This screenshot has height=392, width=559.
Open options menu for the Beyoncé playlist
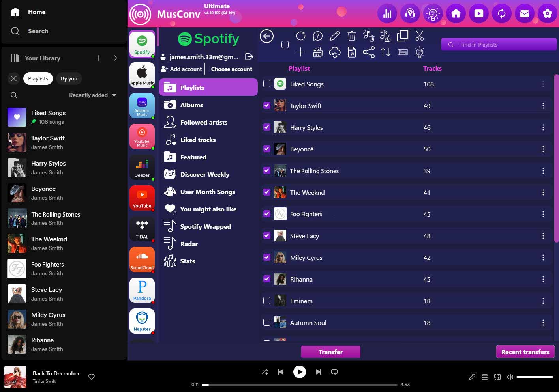pyautogui.click(x=543, y=149)
